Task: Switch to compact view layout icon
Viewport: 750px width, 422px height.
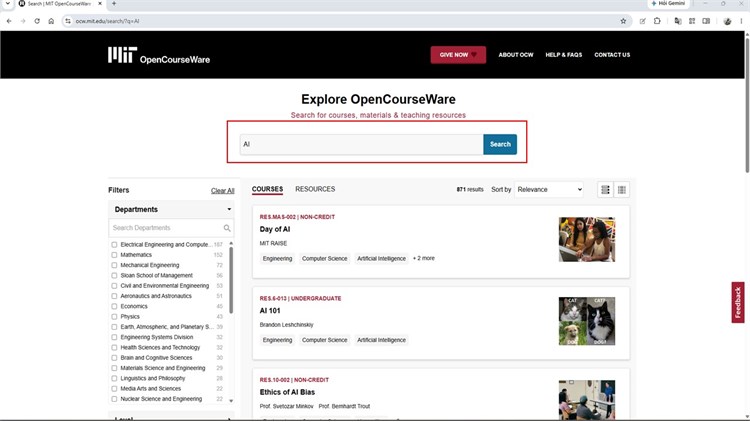Action: point(622,189)
